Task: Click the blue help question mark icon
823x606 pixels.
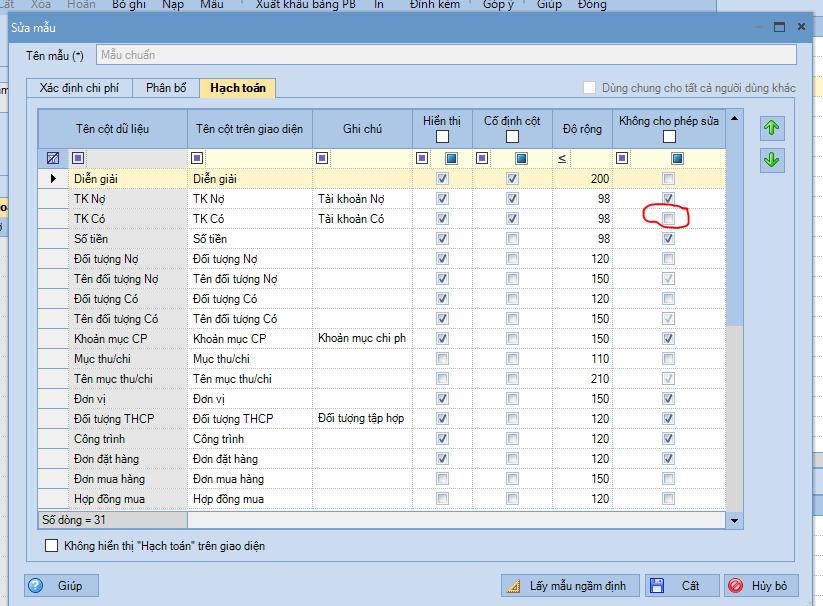Action: (36, 586)
